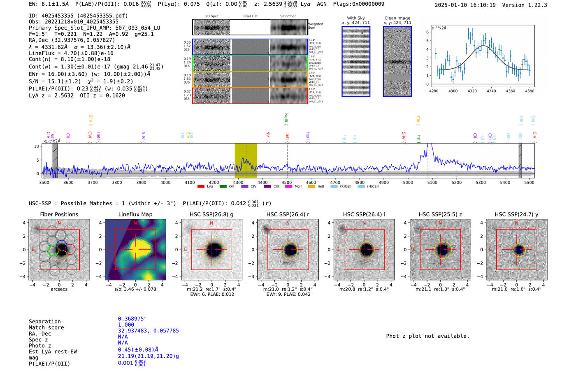The width and height of the screenshot is (576, 392).
Task: Click the blue fiber circle in Fiber Positions
Action: pos(61,245)
